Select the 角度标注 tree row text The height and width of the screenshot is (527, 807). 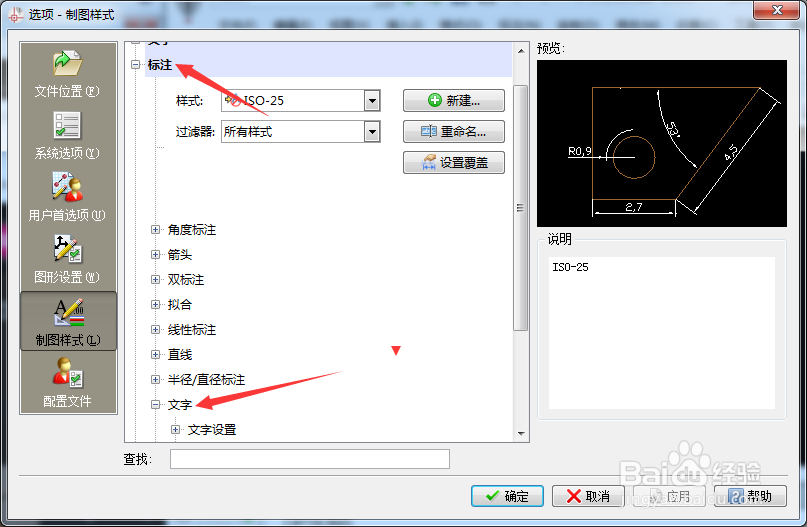pos(192,230)
